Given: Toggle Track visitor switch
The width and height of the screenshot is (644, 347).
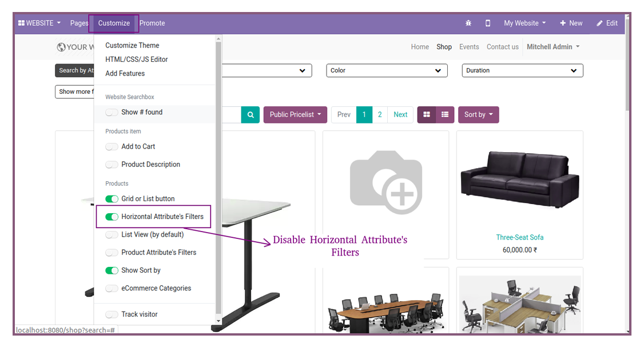Looking at the screenshot, I should [112, 314].
